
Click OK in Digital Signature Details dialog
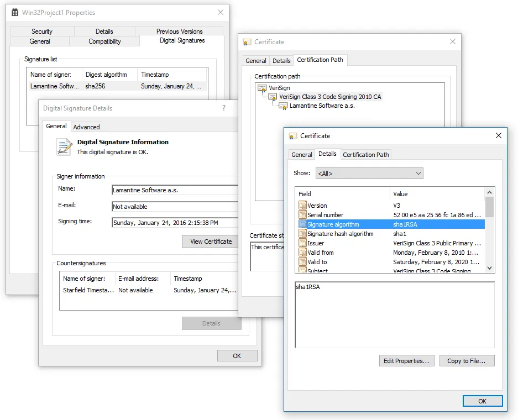[237, 355]
